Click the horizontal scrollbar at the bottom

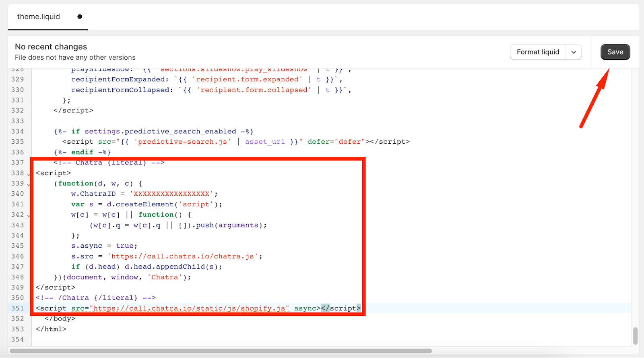point(221,351)
